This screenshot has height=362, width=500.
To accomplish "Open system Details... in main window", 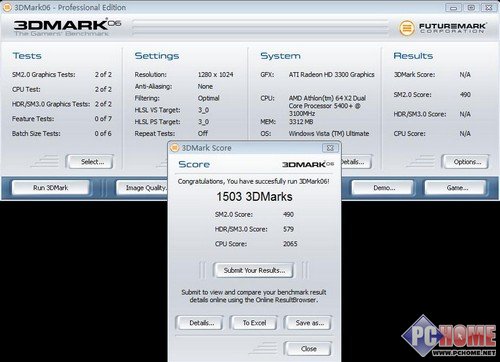I will (355, 162).
